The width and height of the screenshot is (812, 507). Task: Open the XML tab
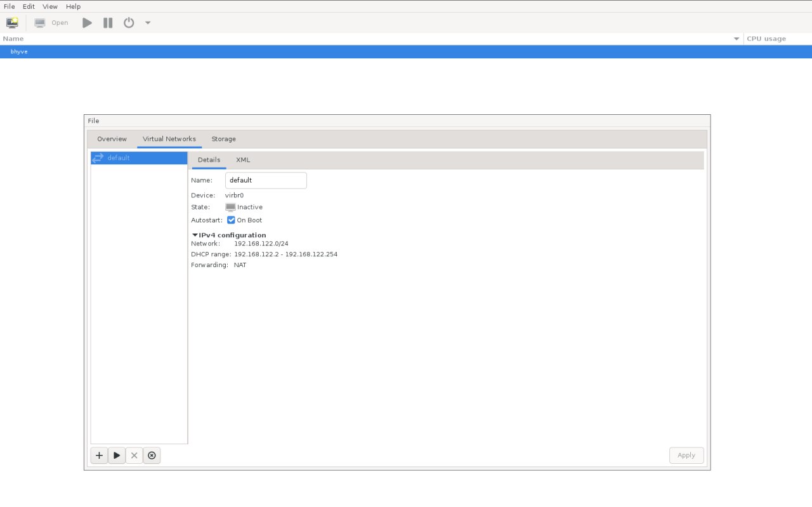tap(243, 160)
